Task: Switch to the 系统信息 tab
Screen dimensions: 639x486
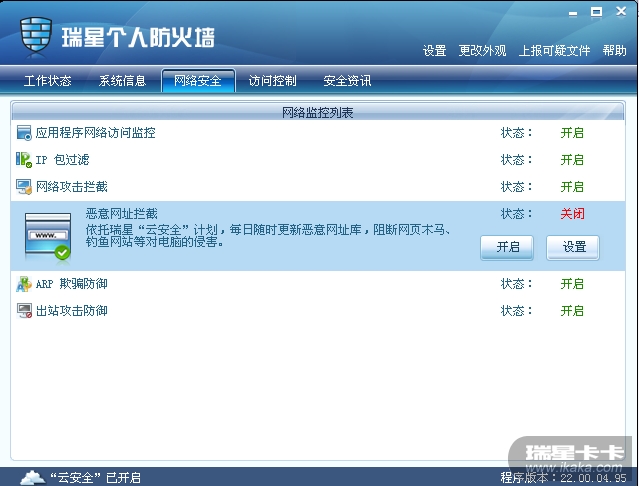Action: point(122,81)
